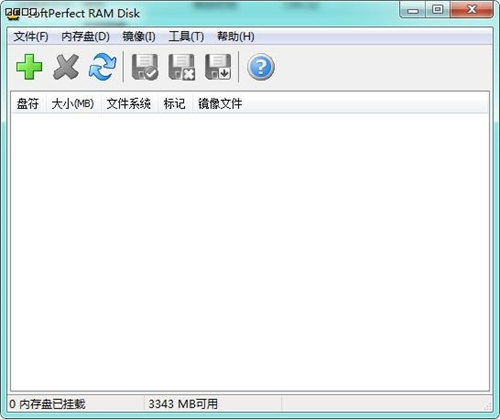Open help via blue question mark icon
The width and height of the screenshot is (500, 419).
[261, 67]
